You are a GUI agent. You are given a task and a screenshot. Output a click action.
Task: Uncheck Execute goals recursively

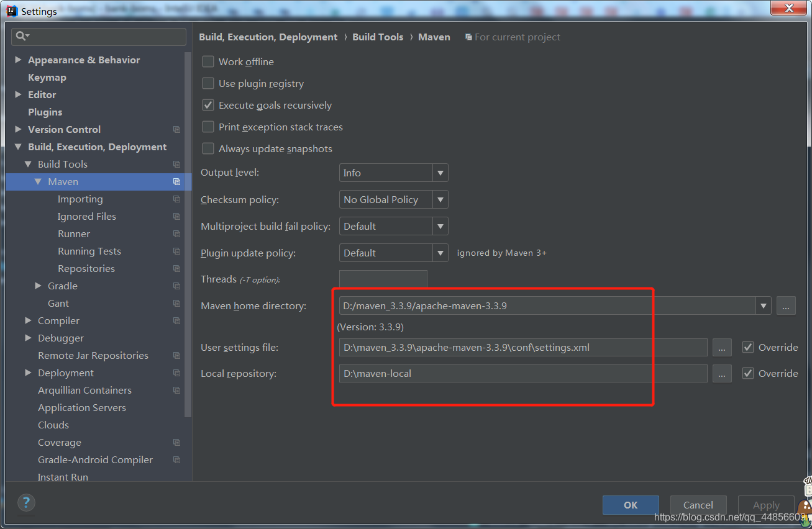(208, 105)
